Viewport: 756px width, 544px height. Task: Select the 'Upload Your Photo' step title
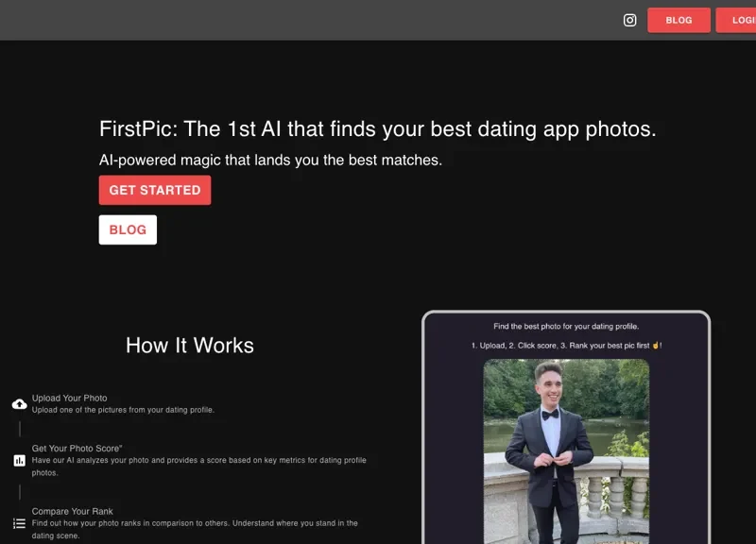(69, 399)
